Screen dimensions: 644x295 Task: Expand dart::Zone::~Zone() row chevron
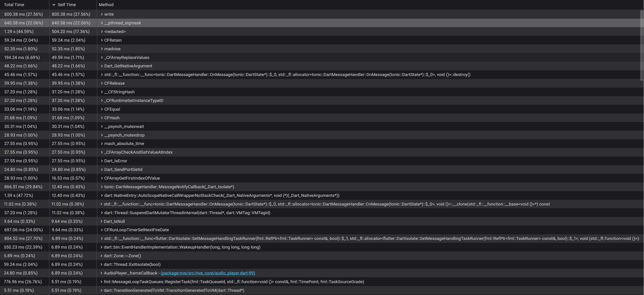click(101, 256)
